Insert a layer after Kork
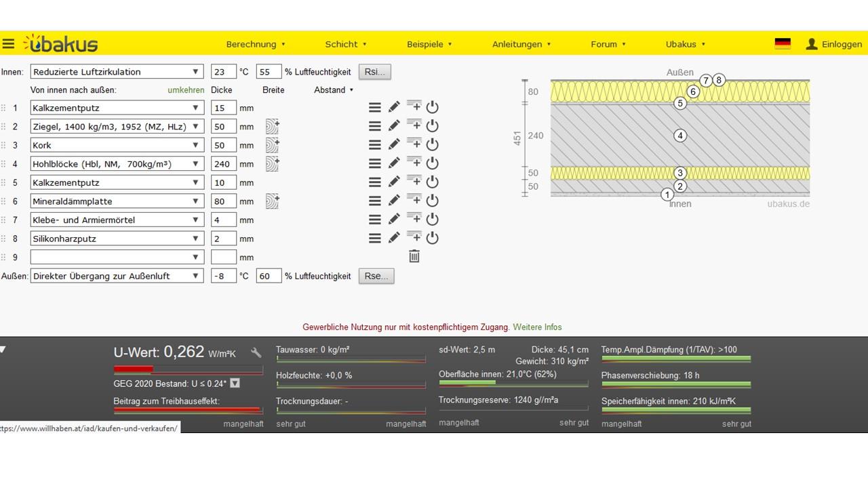This screenshot has height=488, width=868. click(x=414, y=144)
